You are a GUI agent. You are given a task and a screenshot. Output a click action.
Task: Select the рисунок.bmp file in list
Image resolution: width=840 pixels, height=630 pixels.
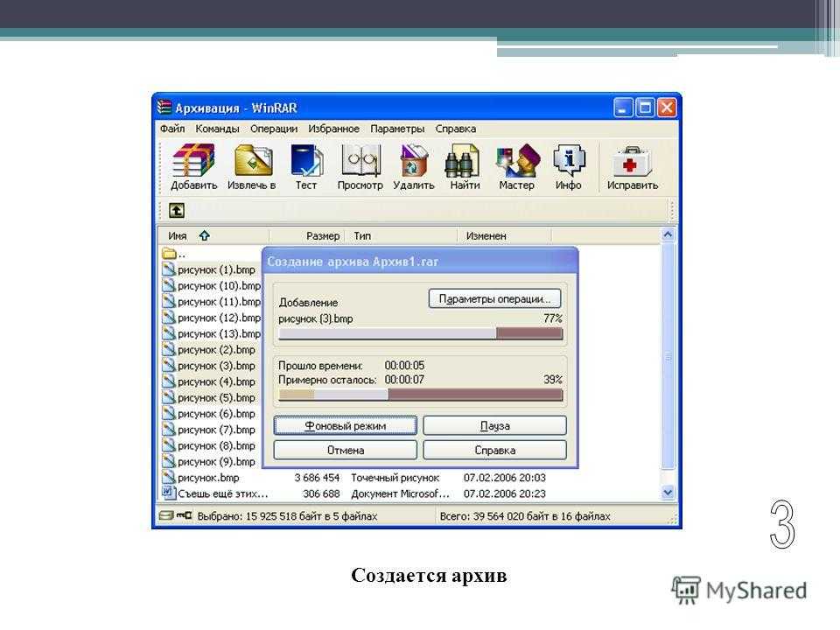(207, 478)
